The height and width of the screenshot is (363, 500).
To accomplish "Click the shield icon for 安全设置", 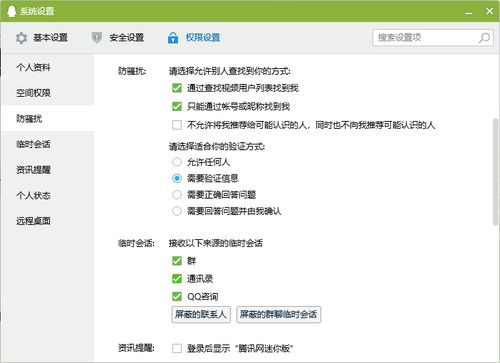I will point(97,38).
